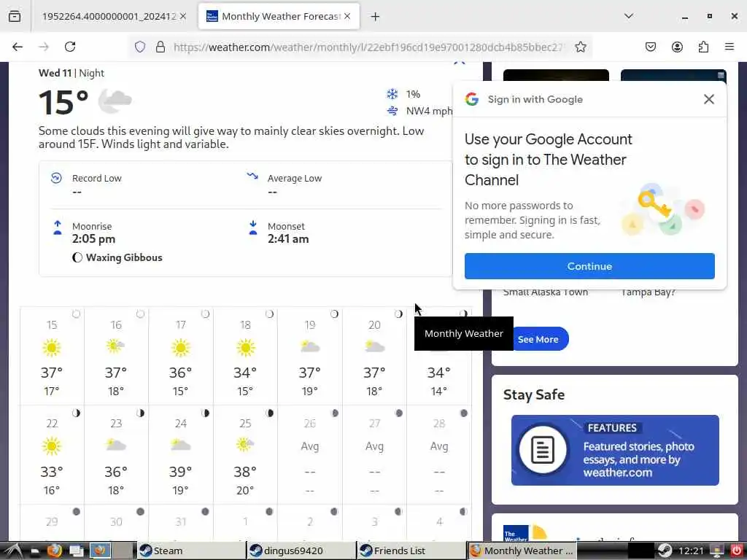
Task: Click Continue to sign in with Google
Action: tap(589, 266)
